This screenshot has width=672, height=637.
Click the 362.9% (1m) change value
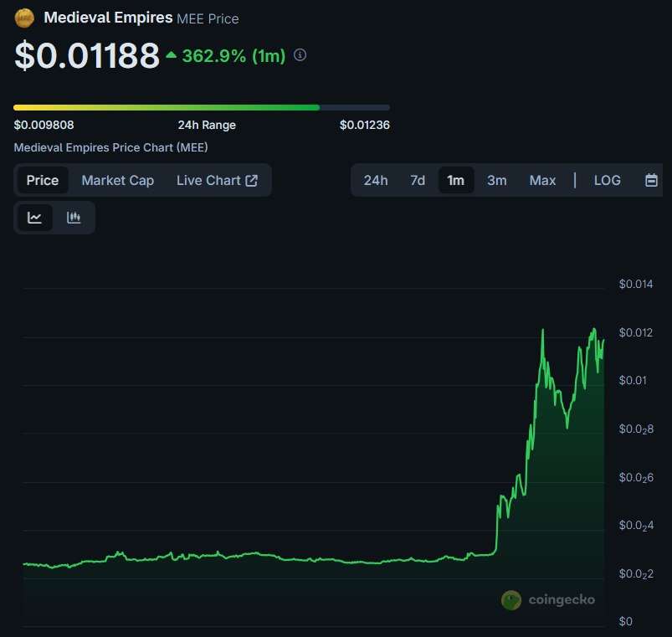click(233, 56)
